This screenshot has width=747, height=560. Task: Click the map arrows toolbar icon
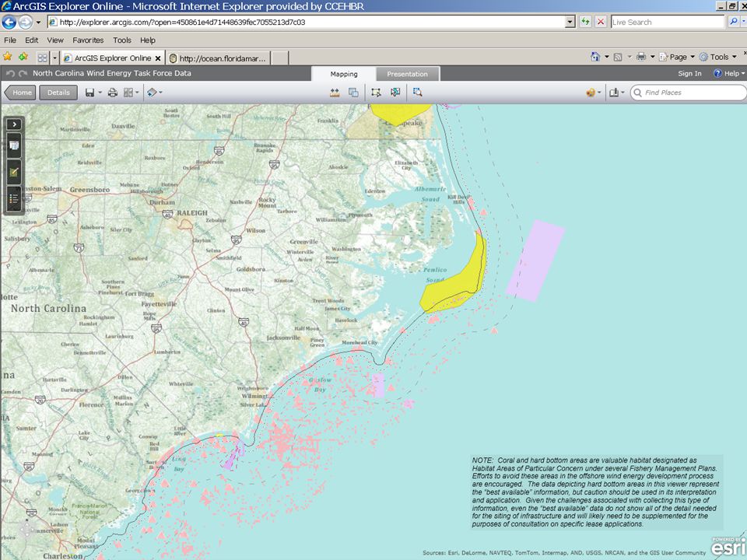coord(395,92)
